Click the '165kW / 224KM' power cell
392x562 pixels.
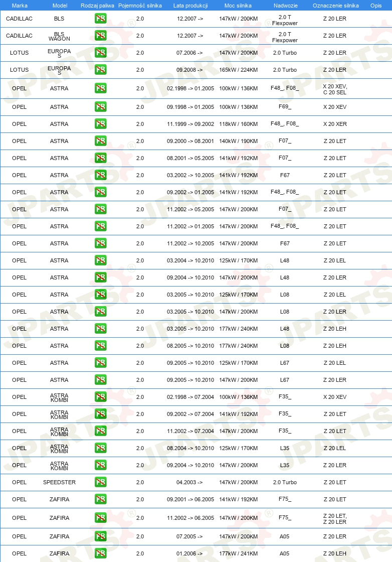coord(239,70)
